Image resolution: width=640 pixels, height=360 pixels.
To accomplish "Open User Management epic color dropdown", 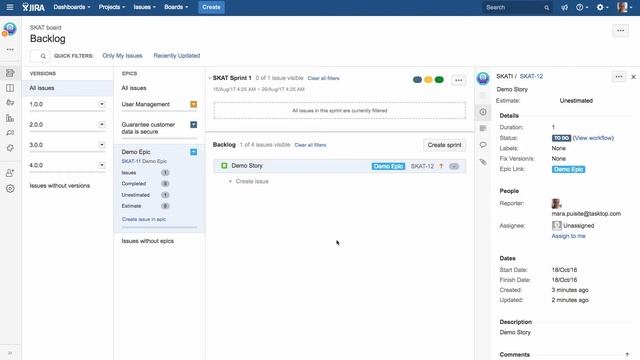I will (x=193, y=104).
